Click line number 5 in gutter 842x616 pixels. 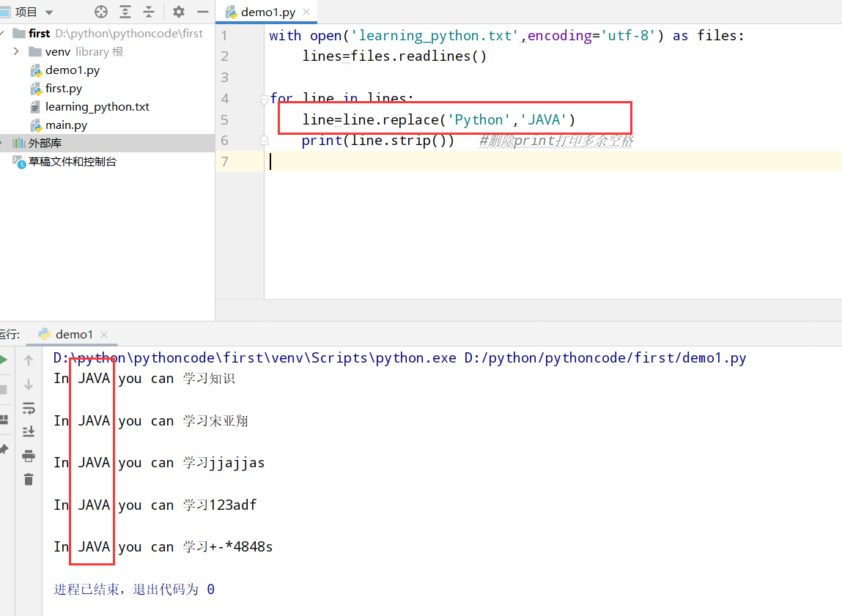pos(224,119)
